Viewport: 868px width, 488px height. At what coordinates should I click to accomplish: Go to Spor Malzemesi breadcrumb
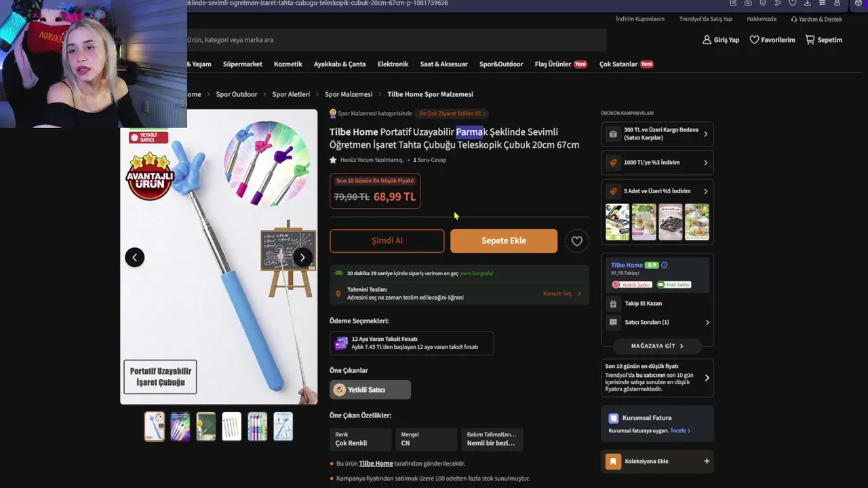pyautogui.click(x=349, y=94)
